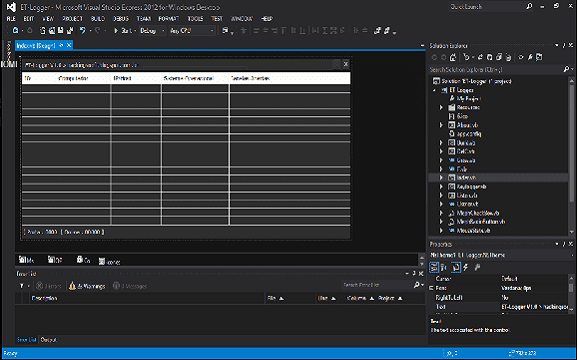Expand the Index.vb node
This screenshot has width=578, height=360.
tap(441, 178)
